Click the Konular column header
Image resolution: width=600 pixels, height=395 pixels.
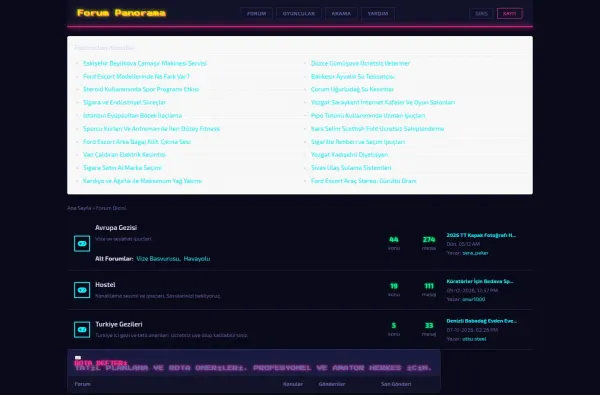293,384
